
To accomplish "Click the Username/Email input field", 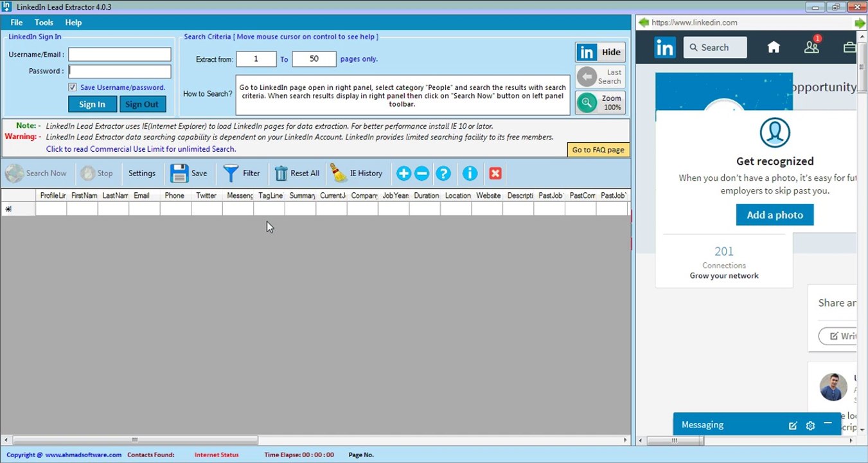I will pos(120,55).
